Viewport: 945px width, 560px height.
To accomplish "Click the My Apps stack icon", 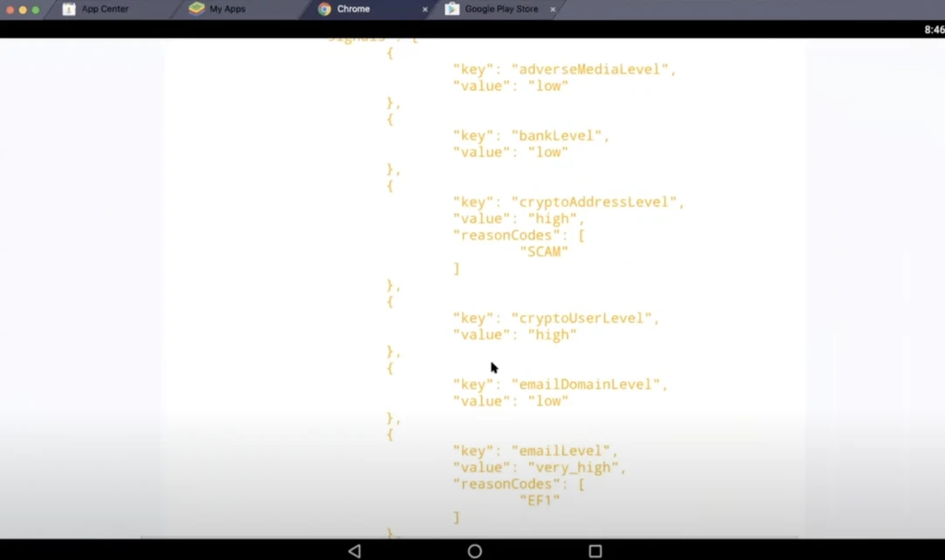I will coord(197,9).
